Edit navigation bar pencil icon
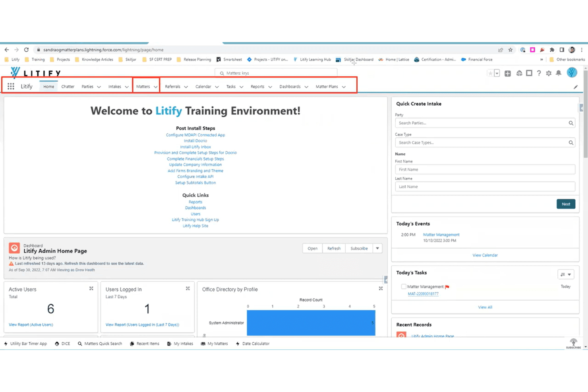Screen dimensions: 588x392 (x=576, y=87)
